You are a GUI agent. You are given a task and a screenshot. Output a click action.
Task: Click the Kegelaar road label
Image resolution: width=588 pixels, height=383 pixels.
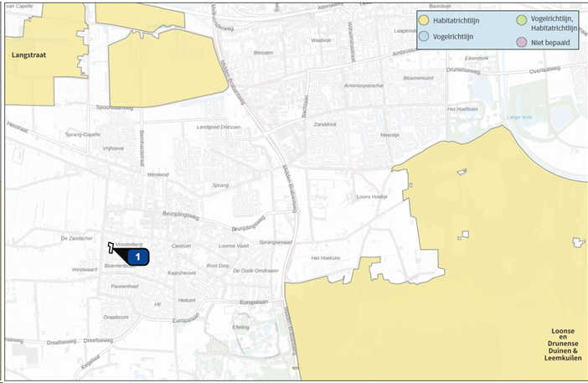click(90, 361)
